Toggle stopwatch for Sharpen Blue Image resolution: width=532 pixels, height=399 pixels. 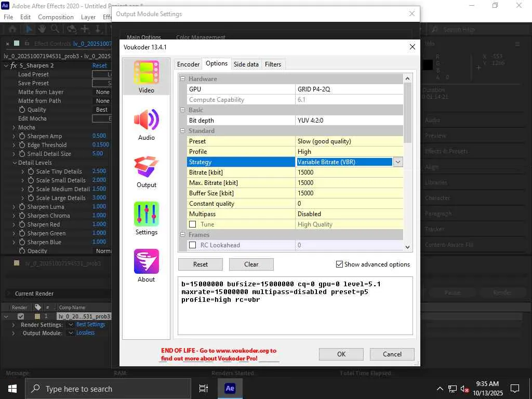coord(22,242)
